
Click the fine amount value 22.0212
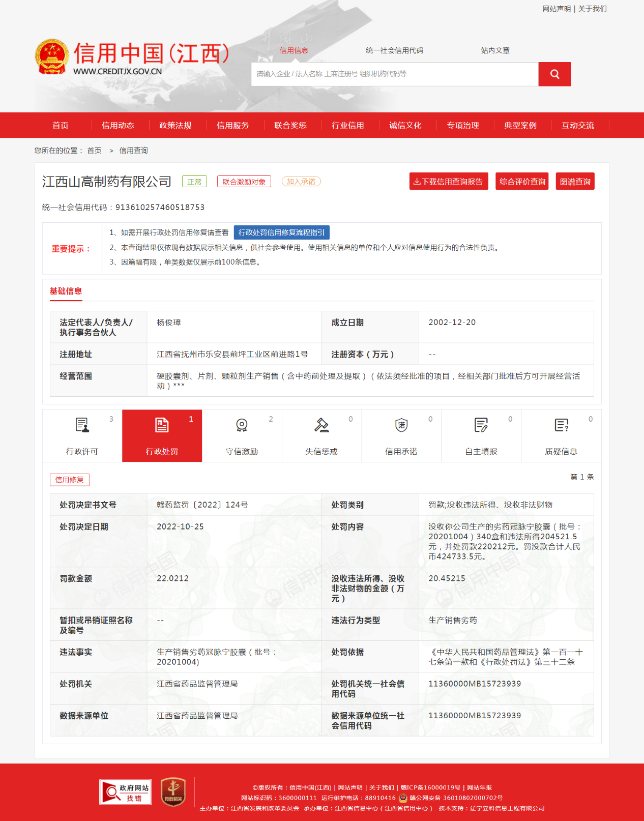[172, 578]
